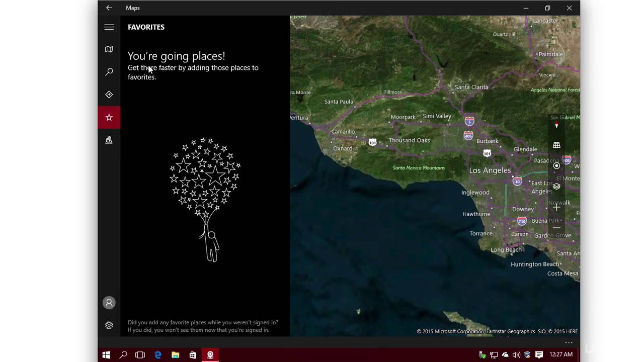Click the Burbank map label

pos(487,141)
